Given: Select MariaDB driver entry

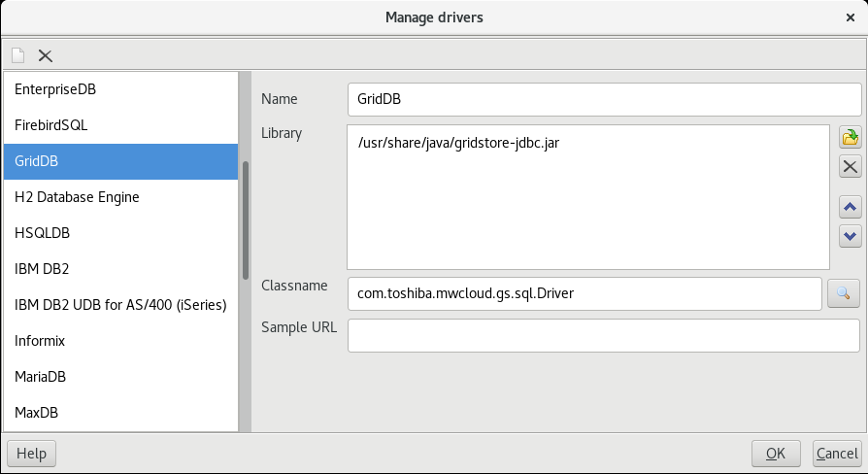Looking at the screenshot, I should tap(41, 377).
